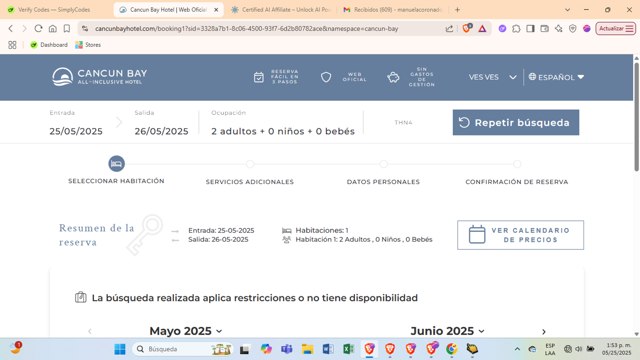Click the Ocupación 2 adultos field
640x360 pixels.
283,131
